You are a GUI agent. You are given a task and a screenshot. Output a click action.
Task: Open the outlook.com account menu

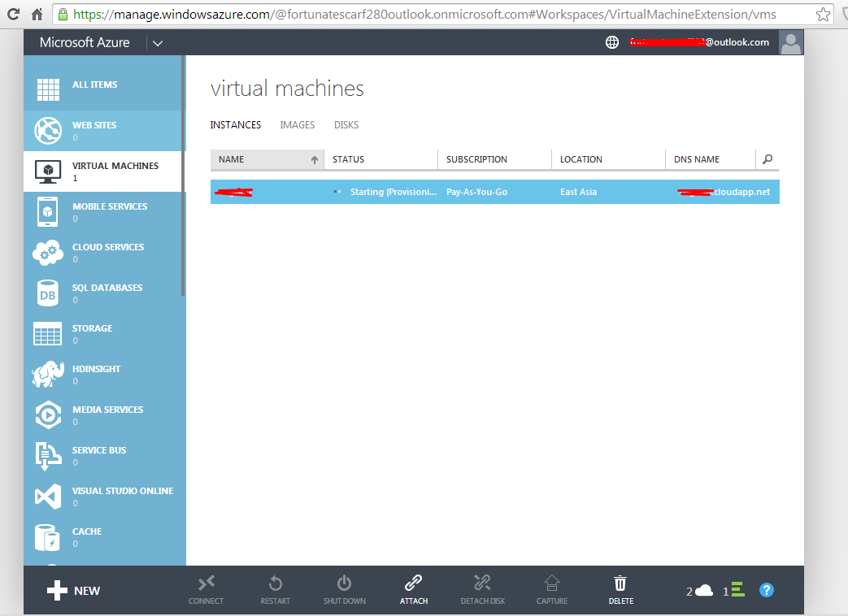click(699, 42)
